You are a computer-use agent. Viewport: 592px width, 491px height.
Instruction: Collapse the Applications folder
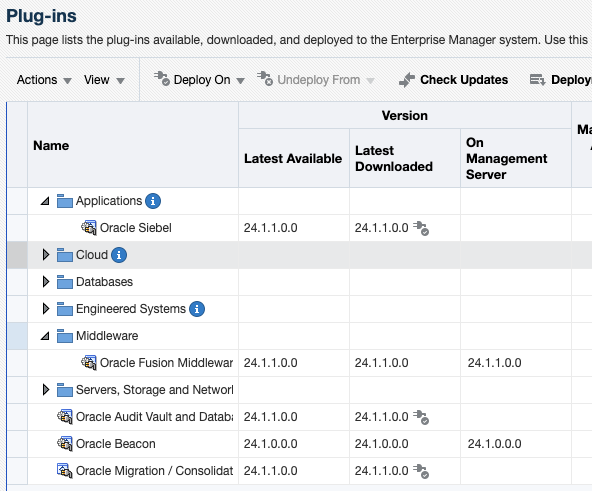click(x=45, y=201)
